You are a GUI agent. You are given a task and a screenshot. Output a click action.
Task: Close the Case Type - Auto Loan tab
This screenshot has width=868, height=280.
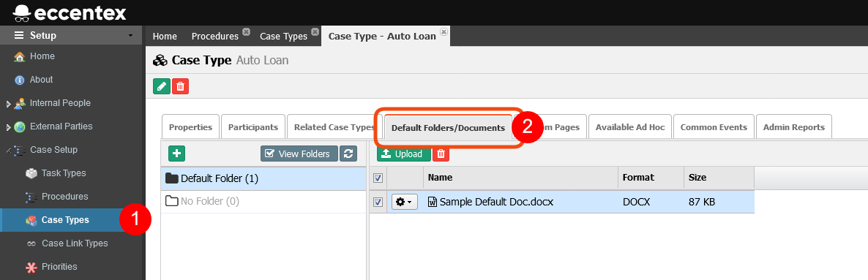[x=443, y=32]
